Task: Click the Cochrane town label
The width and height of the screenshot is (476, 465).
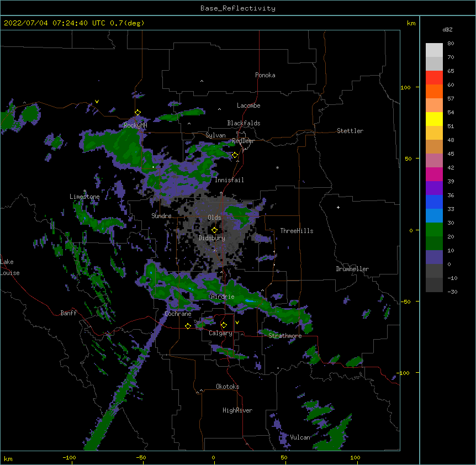Action: click(x=178, y=314)
